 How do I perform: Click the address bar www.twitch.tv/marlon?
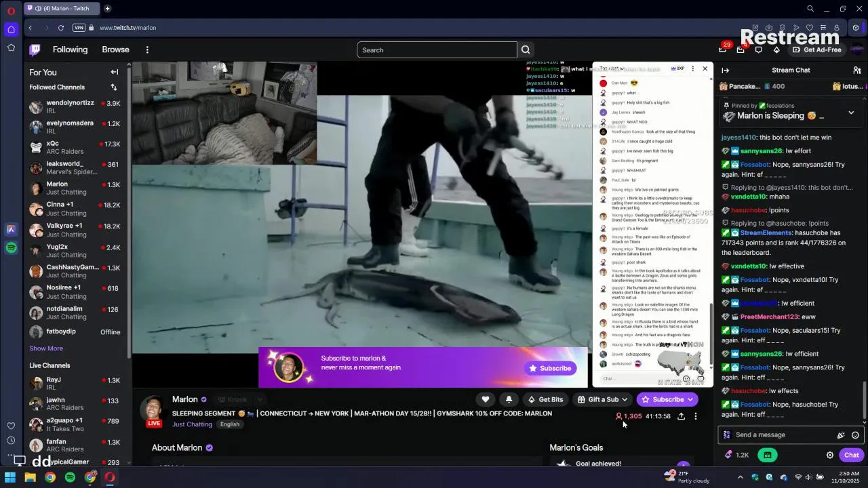[127, 28]
